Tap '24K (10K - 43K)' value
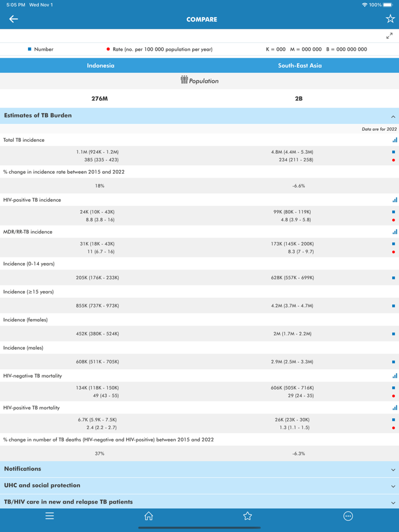 tap(97, 212)
